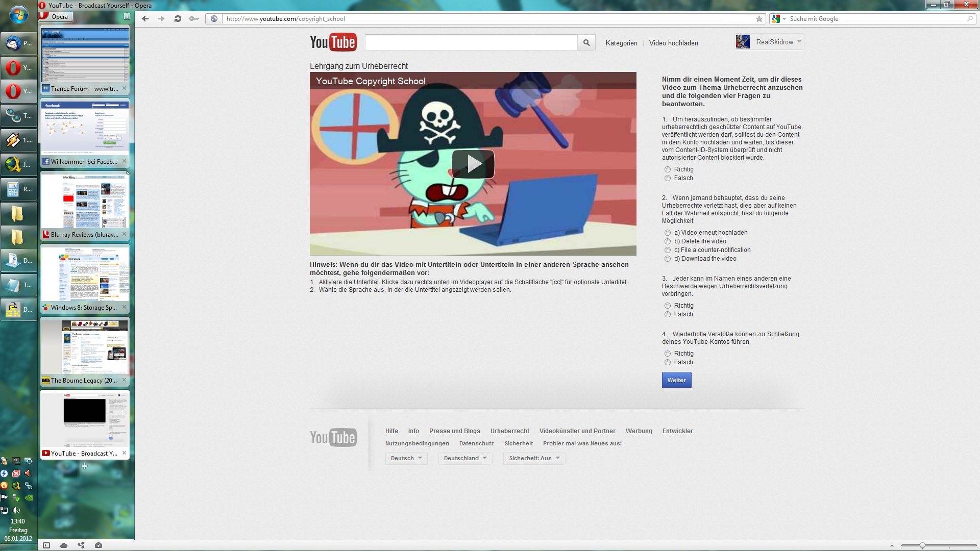The image size is (980, 551).
Task: Click the Weiter button
Action: pos(676,380)
